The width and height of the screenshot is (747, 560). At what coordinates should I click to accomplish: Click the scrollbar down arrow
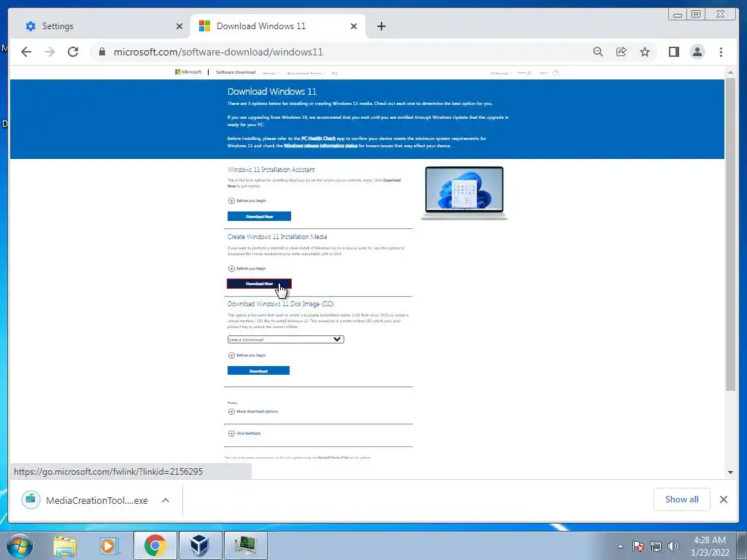pyautogui.click(x=730, y=472)
